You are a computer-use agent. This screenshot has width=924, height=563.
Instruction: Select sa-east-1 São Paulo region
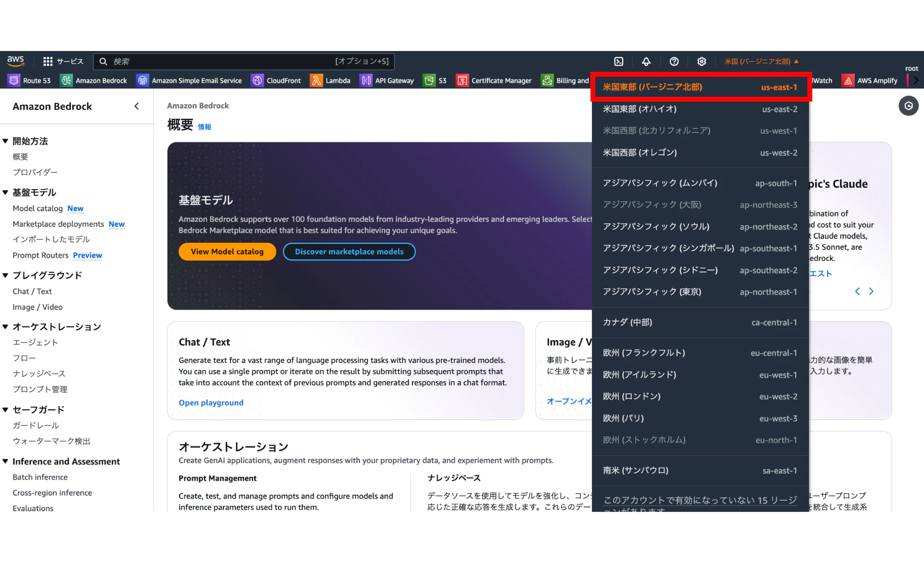[x=700, y=470]
